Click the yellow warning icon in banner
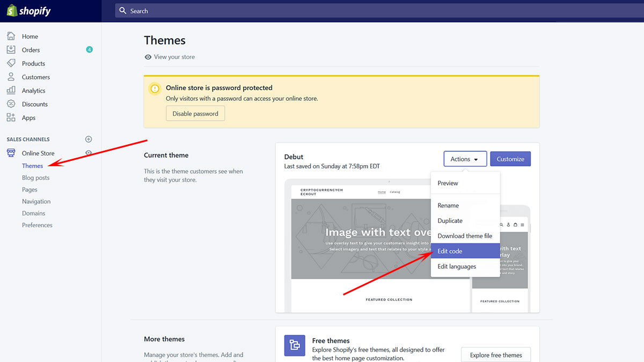Viewport: 644px width, 362px height. [155, 89]
